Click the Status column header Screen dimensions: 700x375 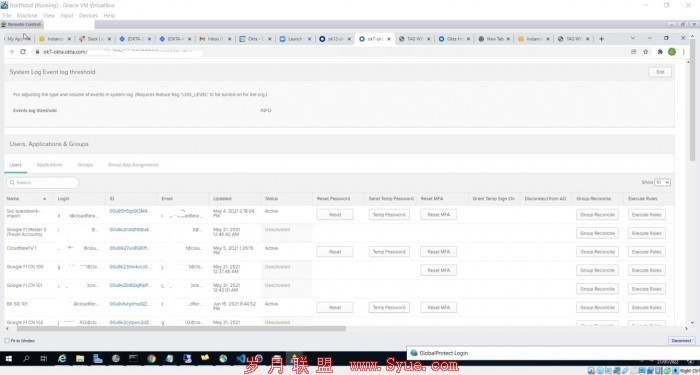click(x=271, y=199)
